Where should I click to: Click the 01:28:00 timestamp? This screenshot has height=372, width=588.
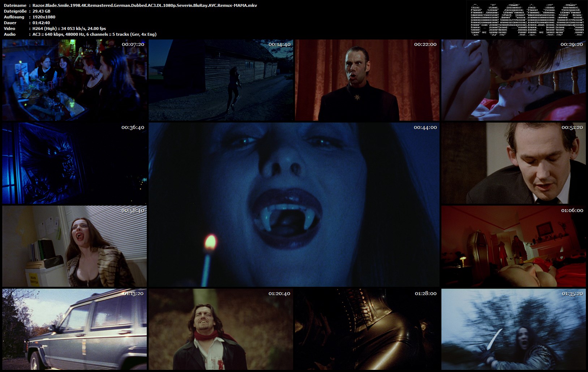[426, 293]
